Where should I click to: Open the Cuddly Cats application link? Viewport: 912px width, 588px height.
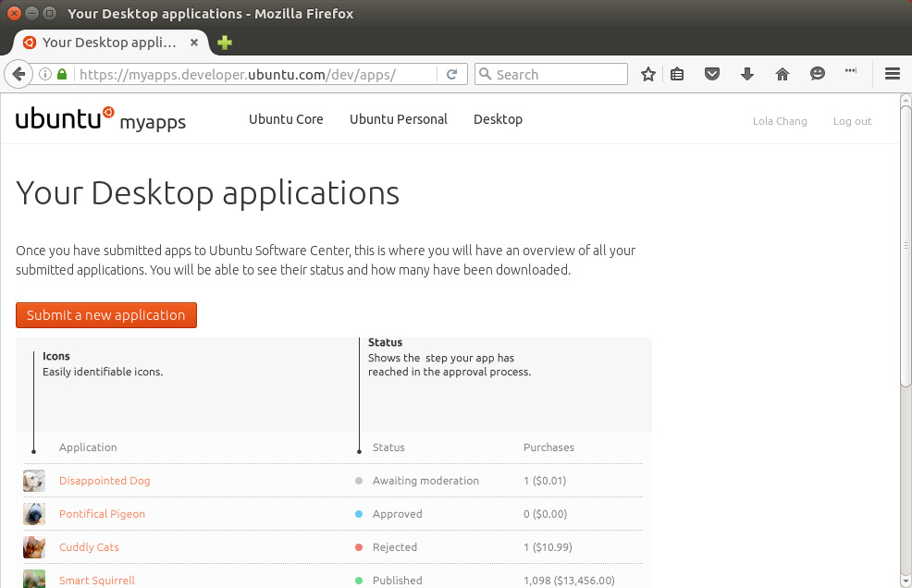89,547
